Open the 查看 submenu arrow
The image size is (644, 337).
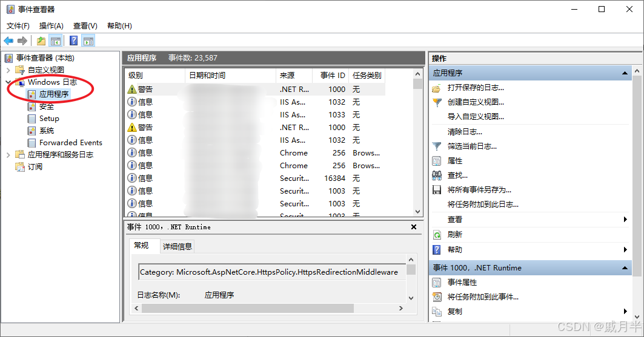(625, 220)
